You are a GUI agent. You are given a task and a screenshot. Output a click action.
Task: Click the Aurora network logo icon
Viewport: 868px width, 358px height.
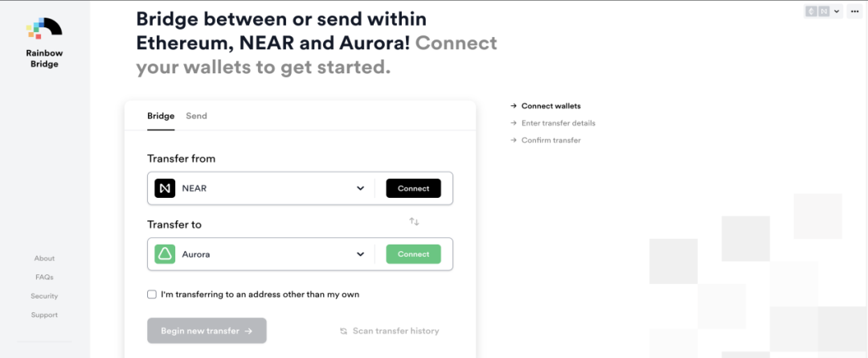coord(165,254)
